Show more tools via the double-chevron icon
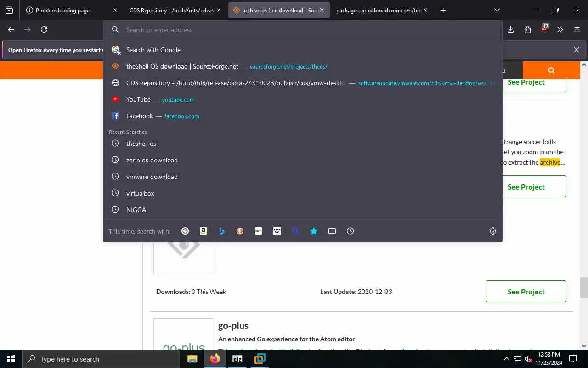Image resolution: width=588 pixels, height=368 pixels. (x=560, y=29)
